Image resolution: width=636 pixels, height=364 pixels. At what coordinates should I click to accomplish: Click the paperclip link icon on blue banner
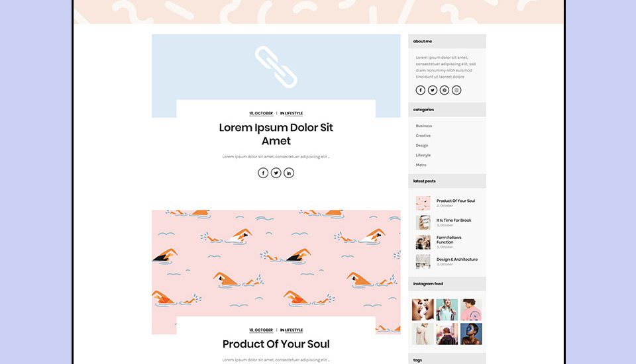[276, 67]
